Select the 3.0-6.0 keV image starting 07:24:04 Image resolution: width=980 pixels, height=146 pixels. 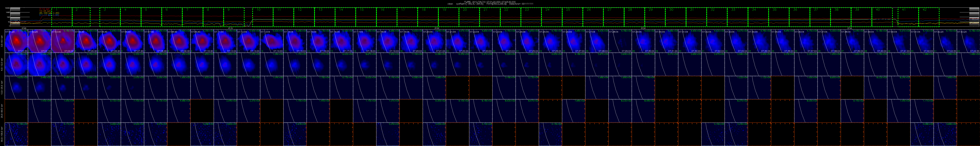click(527, 41)
